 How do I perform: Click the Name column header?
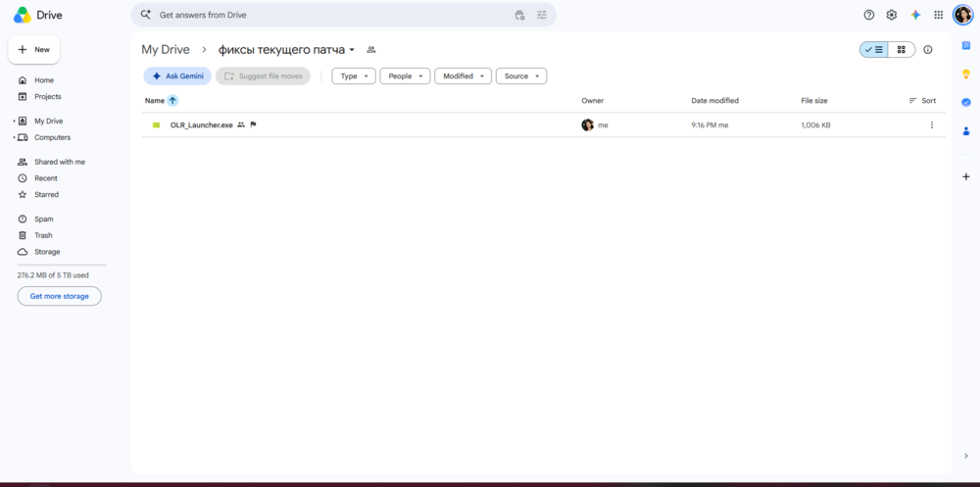tap(155, 101)
